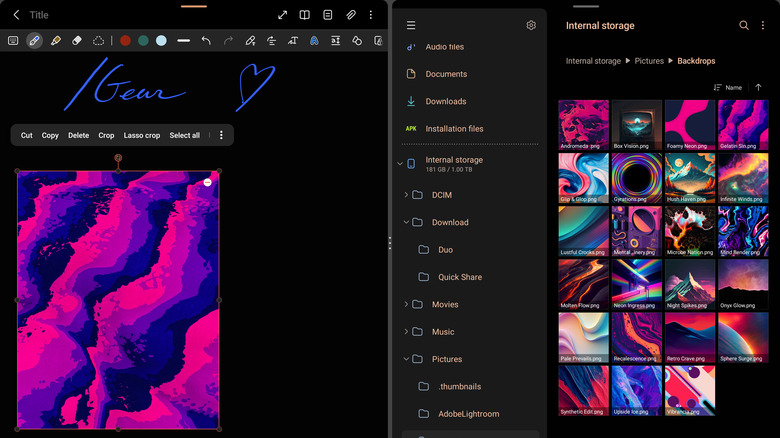This screenshot has height=438, width=780.
Task: Switch to reading mode book icon
Action: pyautogui.click(x=305, y=15)
